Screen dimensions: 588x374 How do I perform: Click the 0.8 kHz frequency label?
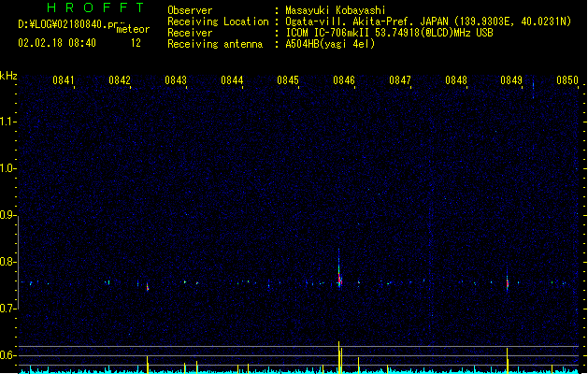(x=8, y=262)
